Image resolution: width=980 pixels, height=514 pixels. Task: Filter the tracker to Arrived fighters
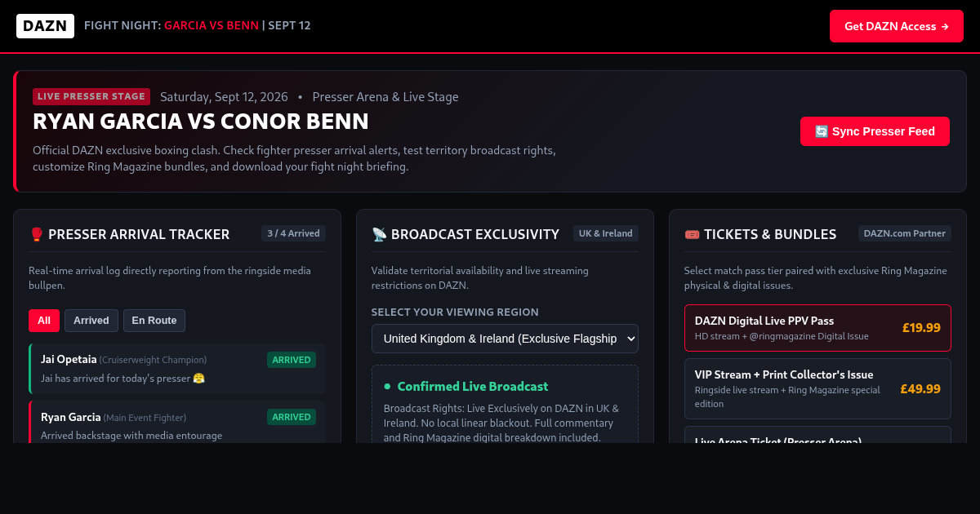tap(91, 321)
